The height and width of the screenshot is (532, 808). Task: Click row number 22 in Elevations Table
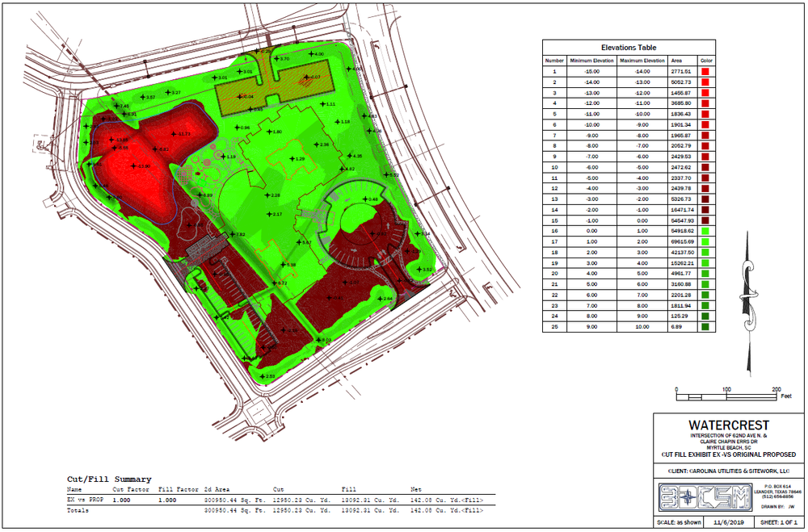click(x=554, y=295)
